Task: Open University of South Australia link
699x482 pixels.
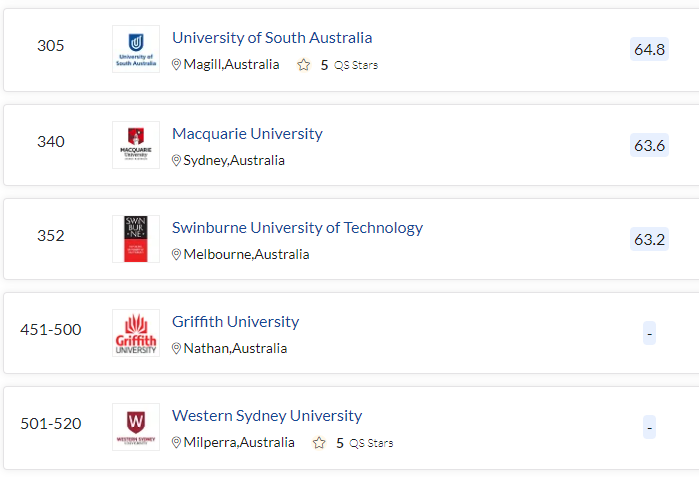Action: [x=272, y=37]
